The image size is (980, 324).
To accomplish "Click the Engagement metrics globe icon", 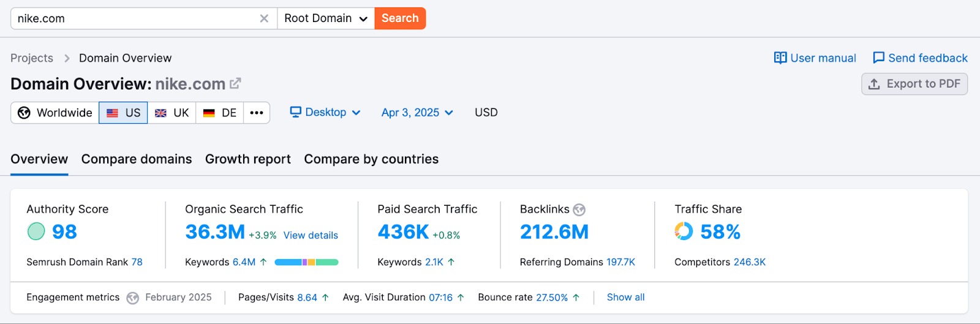I will pyautogui.click(x=132, y=298).
